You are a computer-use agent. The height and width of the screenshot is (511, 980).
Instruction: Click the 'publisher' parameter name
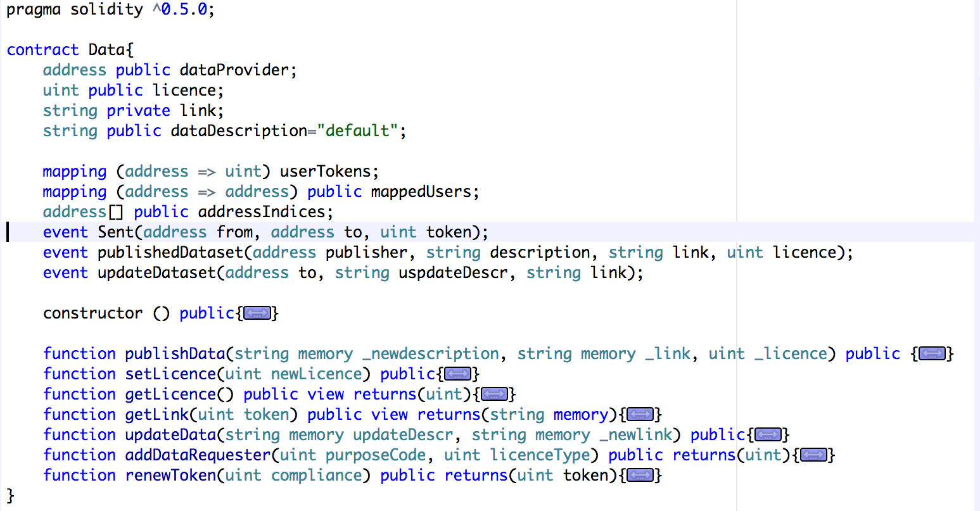367,253
